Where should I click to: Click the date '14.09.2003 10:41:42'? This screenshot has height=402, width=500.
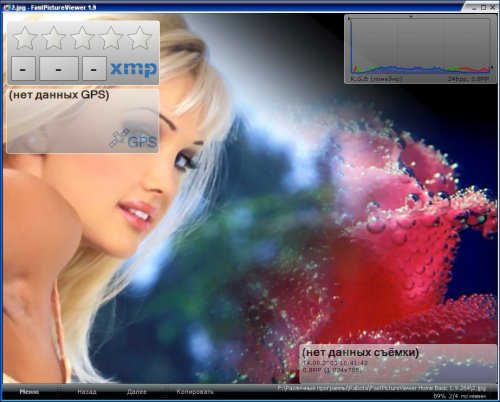click(x=335, y=363)
